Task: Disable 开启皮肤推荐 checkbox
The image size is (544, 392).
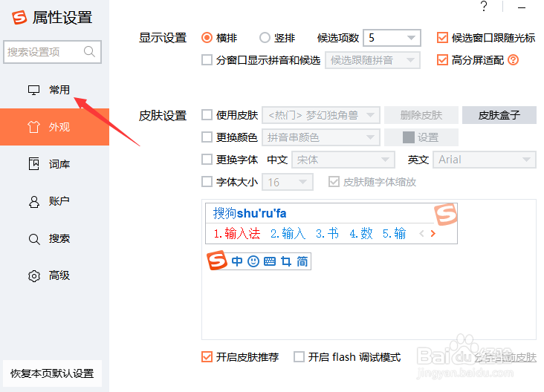Action: [207, 356]
